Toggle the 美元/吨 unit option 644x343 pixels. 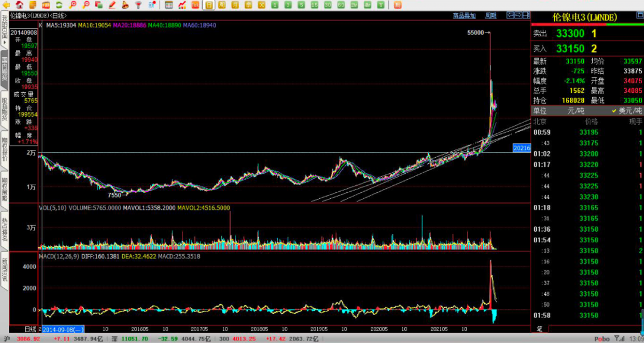coord(627,111)
